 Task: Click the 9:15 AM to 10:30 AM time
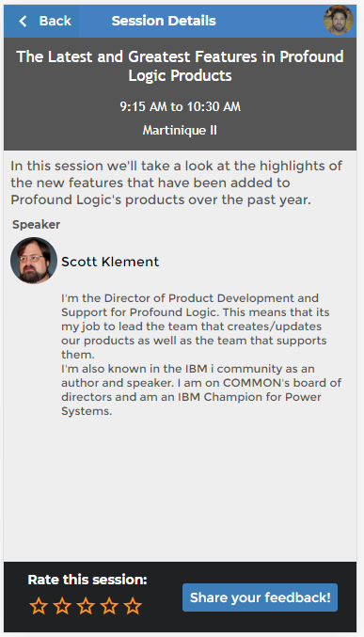pos(180,106)
